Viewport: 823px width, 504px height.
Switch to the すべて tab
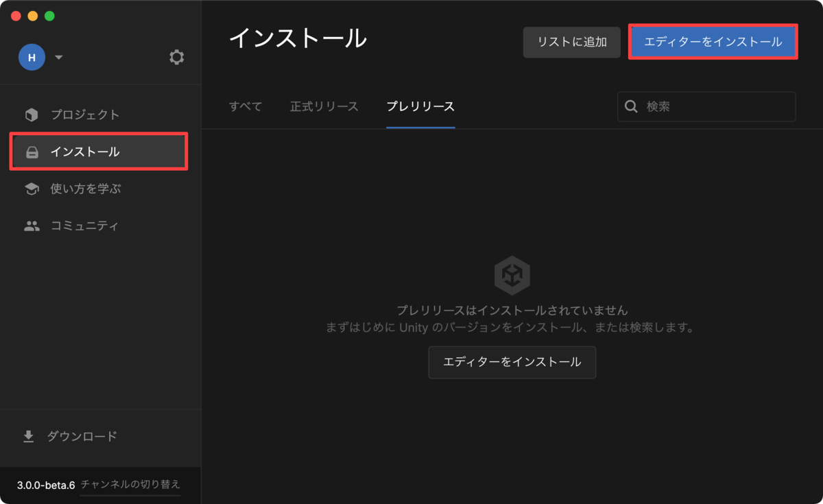(x=245, y=106)
